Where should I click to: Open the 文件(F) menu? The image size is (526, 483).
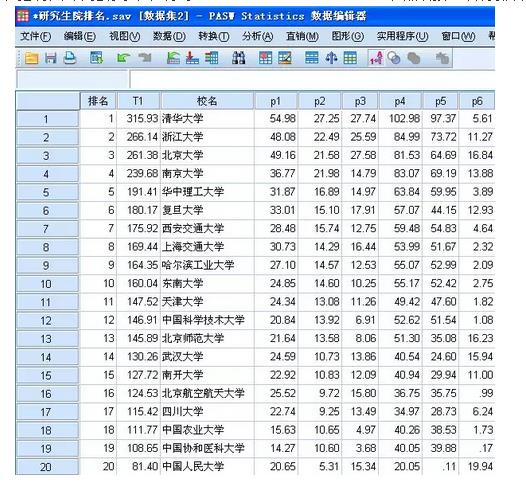click(35, 36)
